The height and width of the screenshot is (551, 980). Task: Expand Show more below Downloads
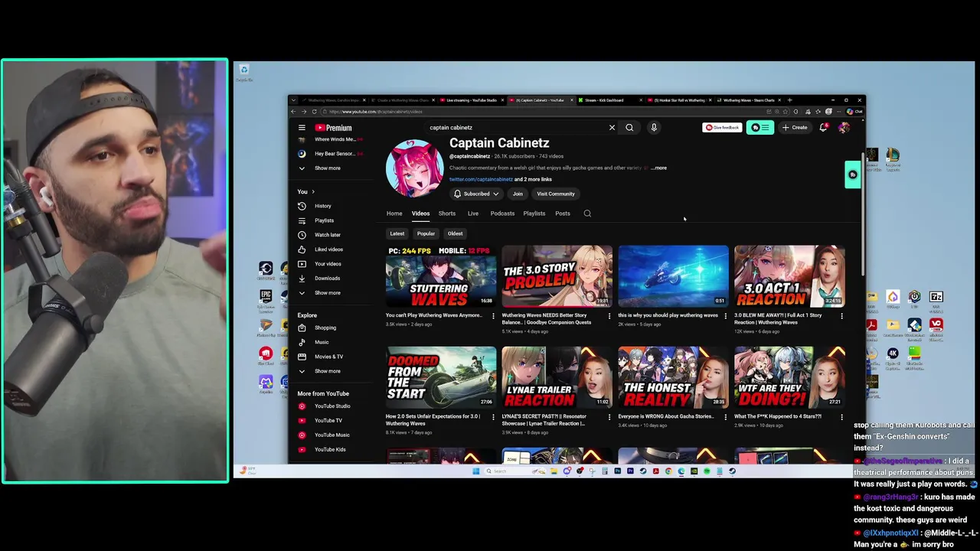327,293
